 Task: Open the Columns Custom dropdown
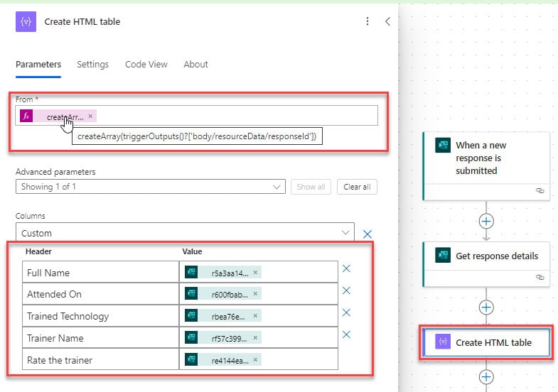185,233
